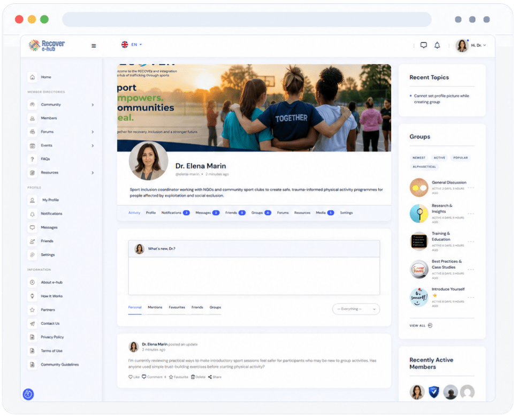Select the Messages profile tab

click(208, 213)
